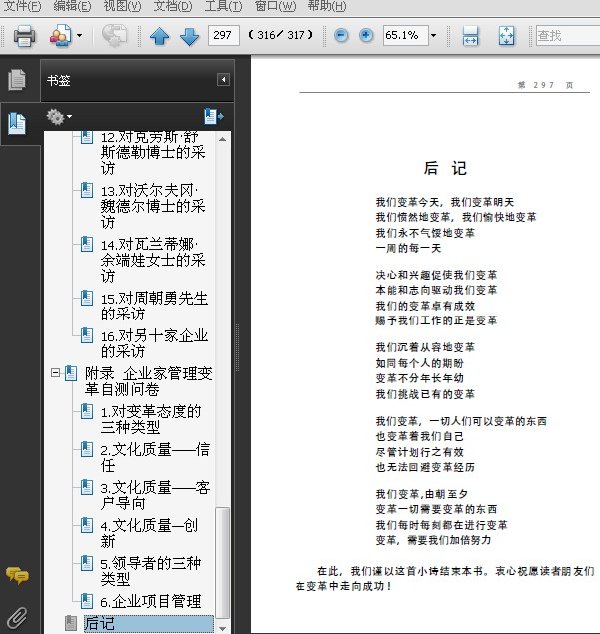Click the 查找 search field
The image size is (600, 634).
pos(568,36)
